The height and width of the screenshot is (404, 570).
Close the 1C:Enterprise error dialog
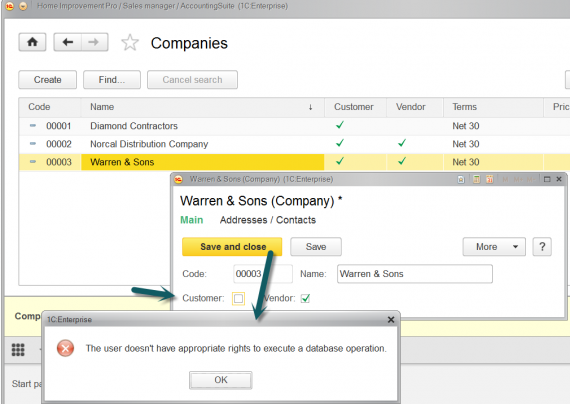[x=391, y=320]
